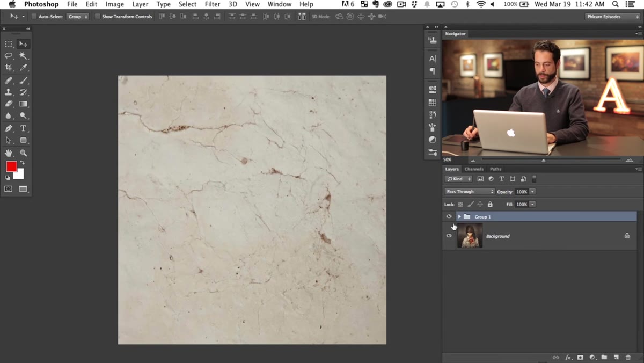This screenshot has width=644, height=363.
Task: Open the Fill slider dropdown arrow
Action: pos(532,205)
